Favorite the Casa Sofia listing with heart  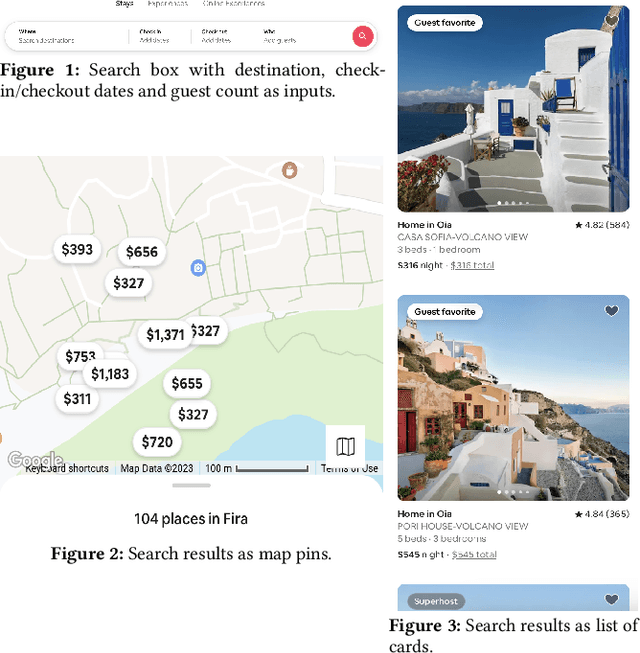(x=612, y=21)
